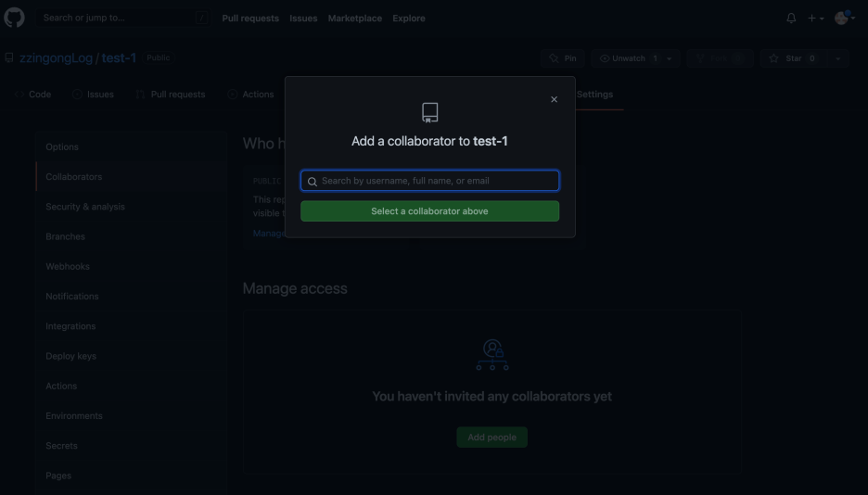Click the Search or jump to box
The width and height of the screenshot is (868, 495).
[123, 18]
